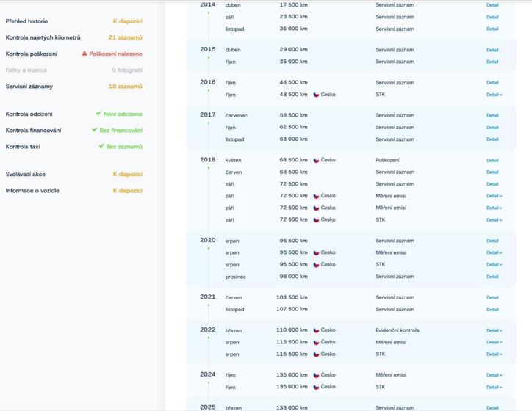Image resolution: width=532 pixels, height=411 pixels.
Task: Expand Detail for the 2022 Evidenční kontrola record
Action: tap(494, 330)
